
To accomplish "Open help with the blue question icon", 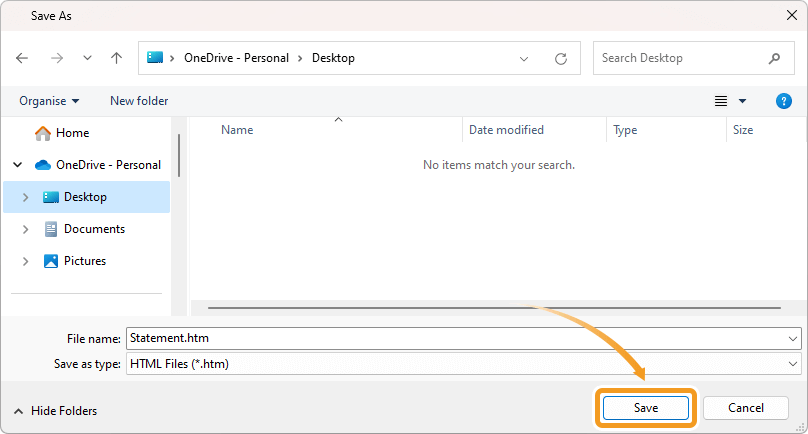I will (784, 101).
